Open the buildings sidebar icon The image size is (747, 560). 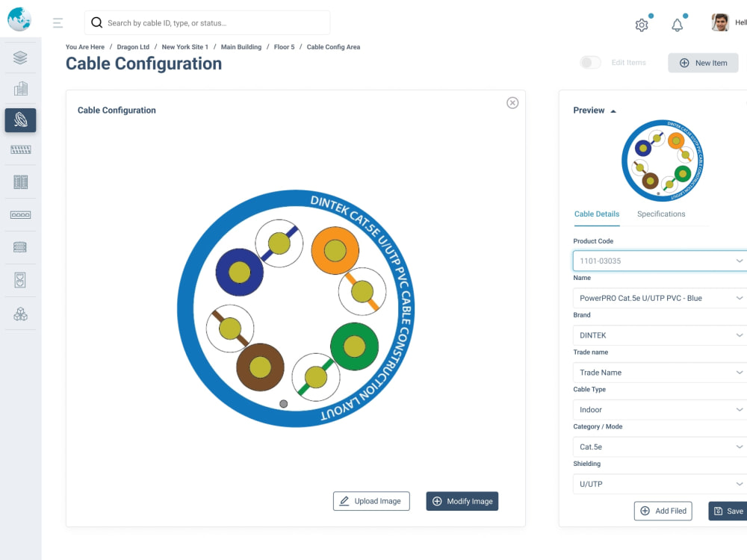pos(20,89)
